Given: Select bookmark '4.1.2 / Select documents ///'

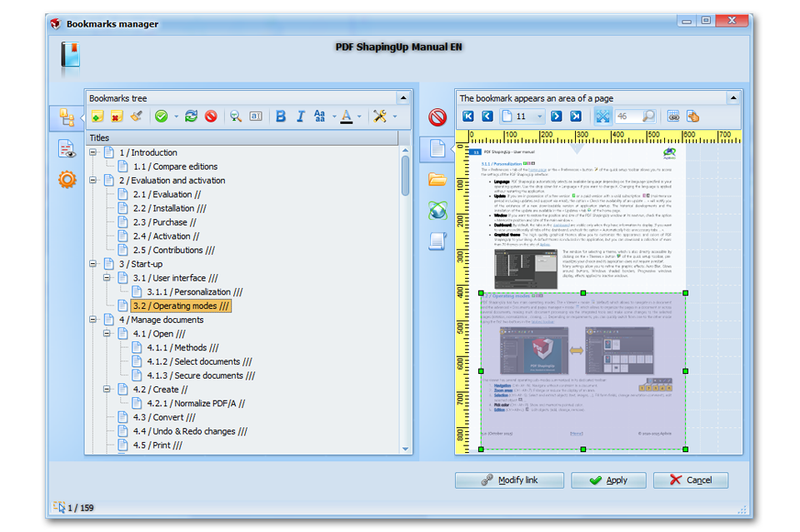Looking at the screenshot, I should [199, 362].
